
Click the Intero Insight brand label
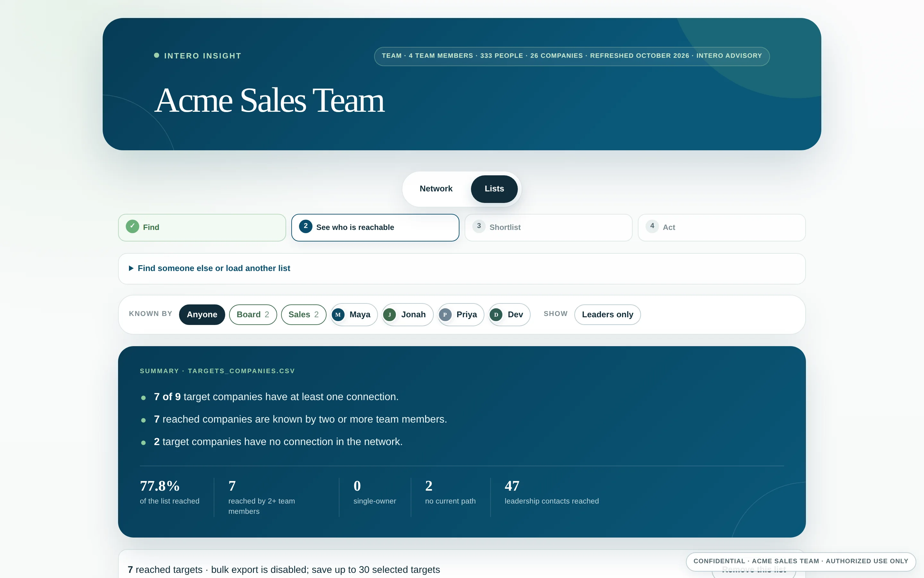[x=198, y=56]
